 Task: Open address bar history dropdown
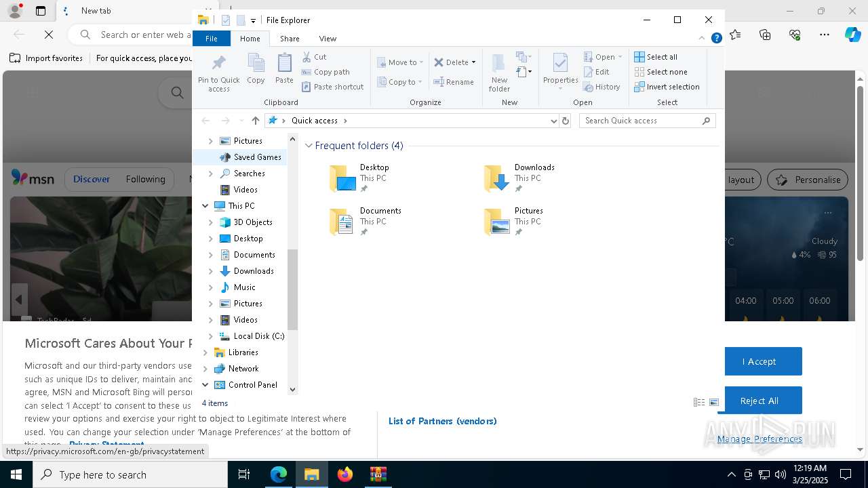point(554,121)
